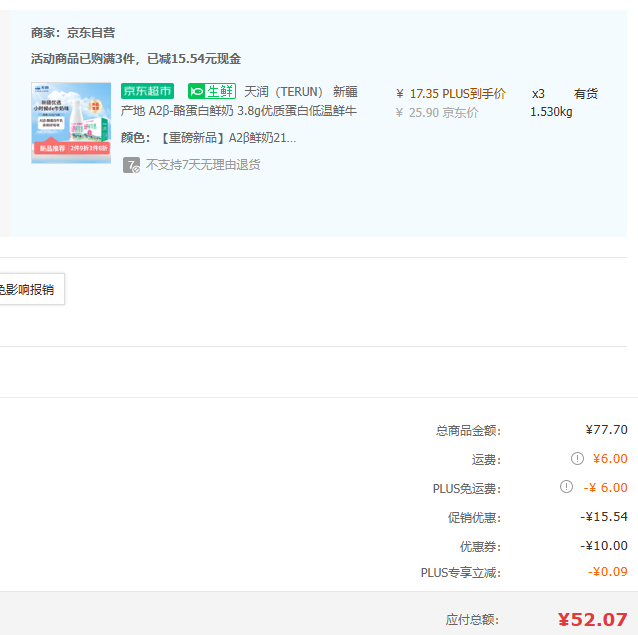Click the x3 quantity text
Viewport: 638px width, 635px height.
[x=538, y=94]
